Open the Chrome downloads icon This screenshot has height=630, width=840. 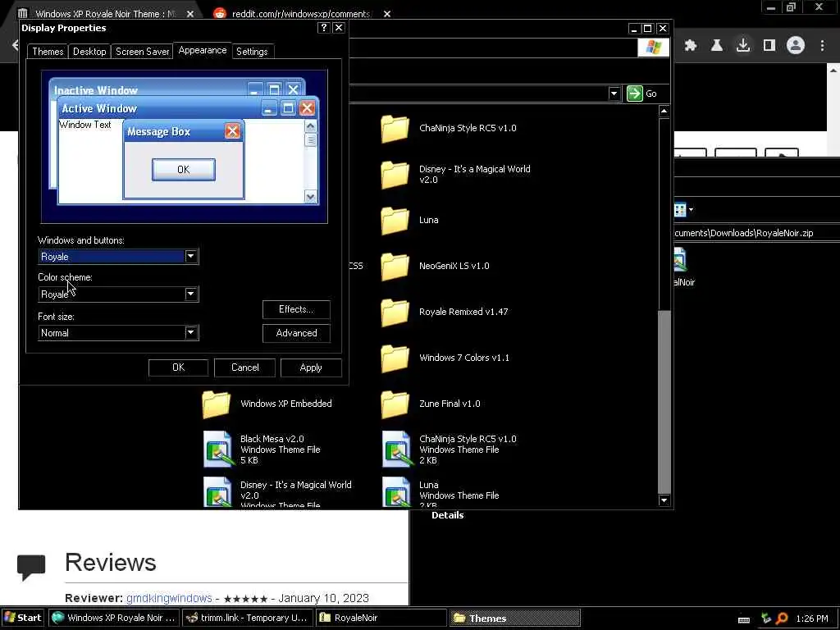click(743, 46)
